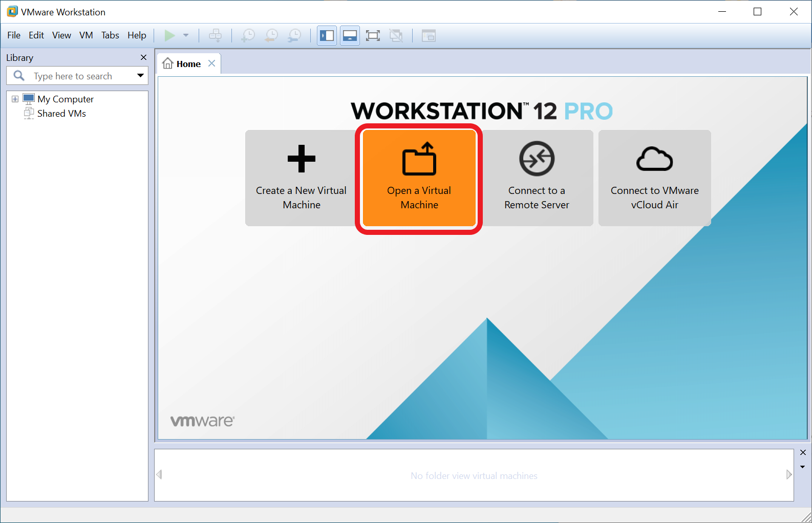Minimize the VMware Workstation window
The width and height of the screenshot is (812, 523).
point(722,11)
